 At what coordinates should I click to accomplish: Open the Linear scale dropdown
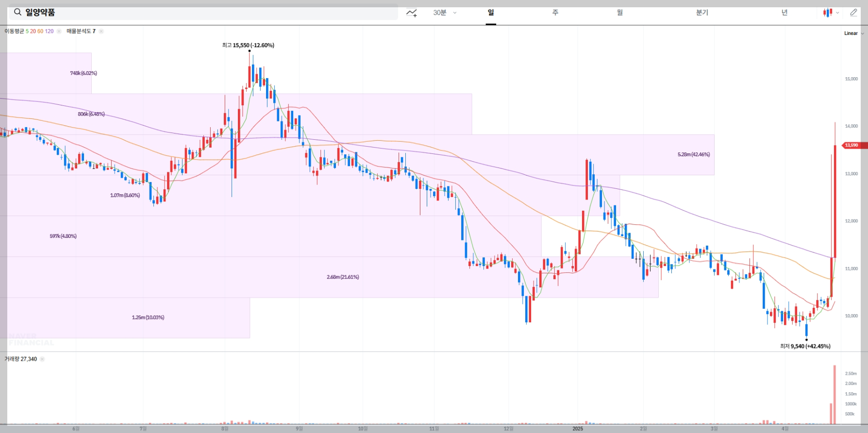tap(854, 33)
